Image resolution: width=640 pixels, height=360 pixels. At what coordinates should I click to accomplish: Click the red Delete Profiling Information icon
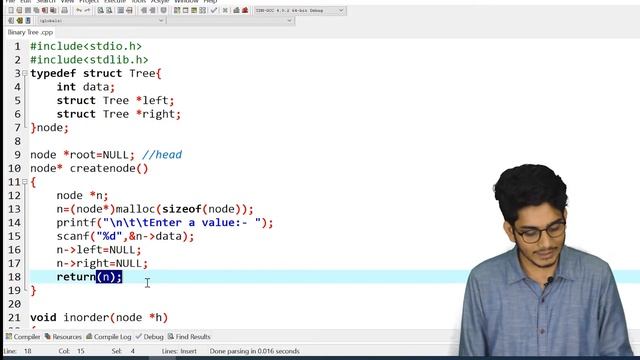pos(245,10)
